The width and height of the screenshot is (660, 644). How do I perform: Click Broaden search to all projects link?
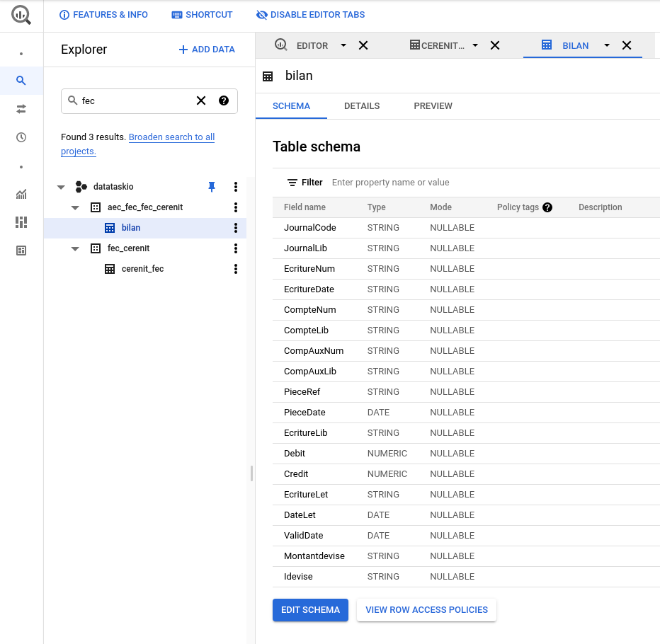click(x=171, y=137)
